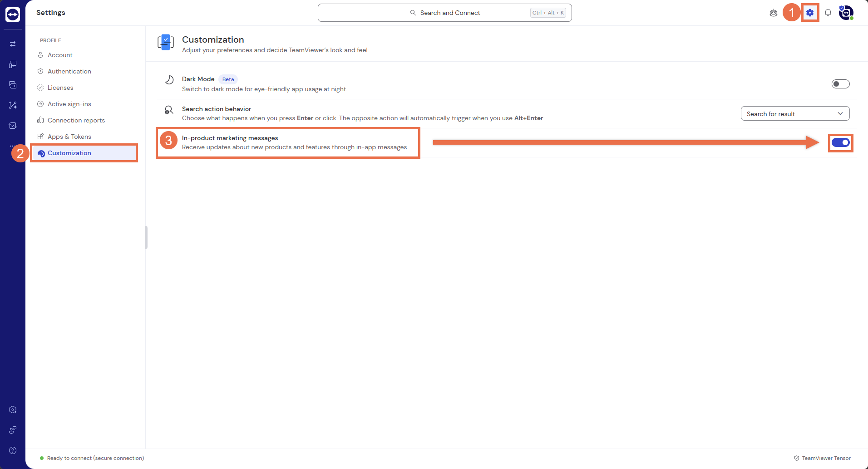Open the Remote Support arrows icon
Image resolution: width=868 pixels, height=469 pixels.
tap(13, 44)
